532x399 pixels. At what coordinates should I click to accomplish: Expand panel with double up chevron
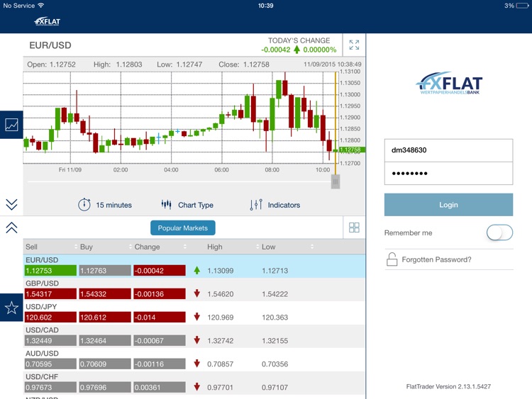[11, 227]
